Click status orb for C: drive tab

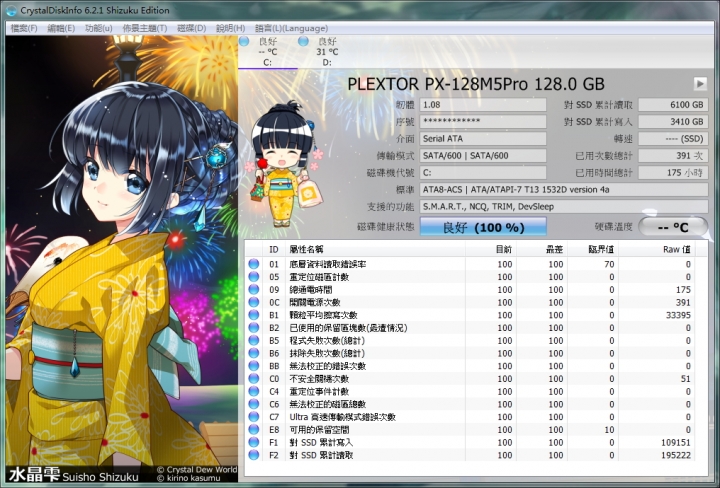pyautogui.click(x=244, y=41)
